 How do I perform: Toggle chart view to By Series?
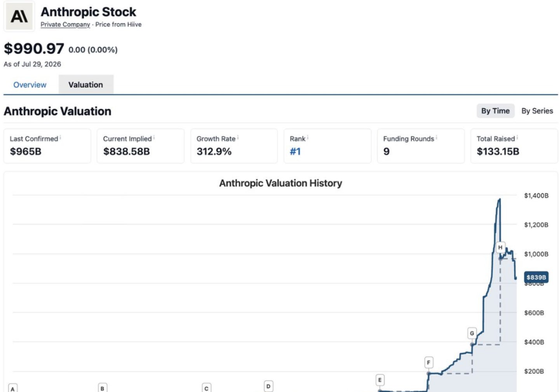pos(537,111)
